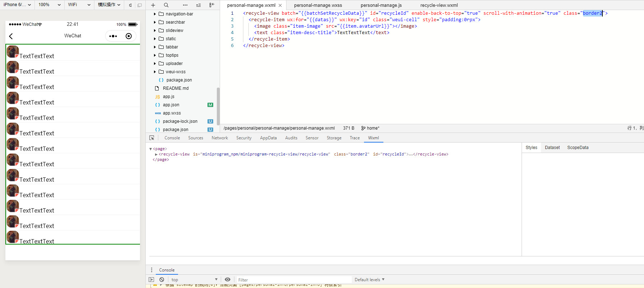Open the personal-manage.wxss editor tab

click(318, 5)
